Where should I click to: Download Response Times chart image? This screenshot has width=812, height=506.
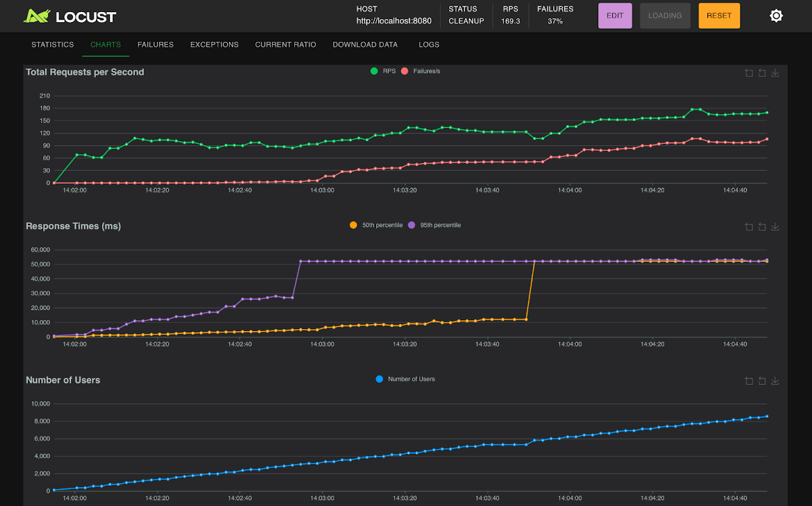pyautogui.click(x=775, y=227)
